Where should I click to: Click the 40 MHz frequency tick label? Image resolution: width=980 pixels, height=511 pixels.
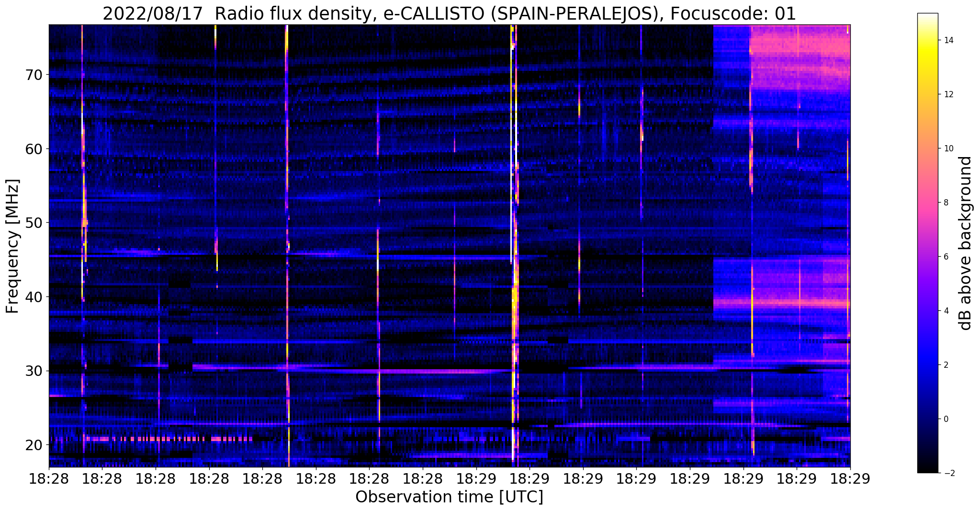pos(34,297)
